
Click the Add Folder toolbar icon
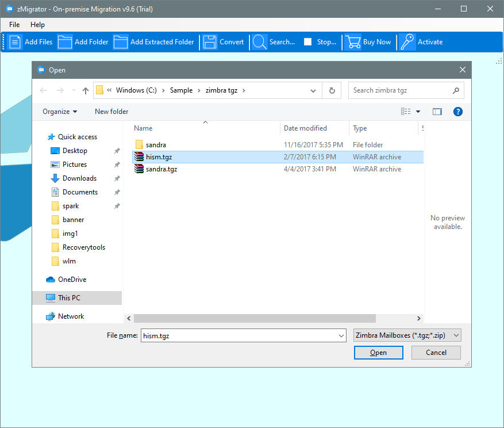64,42
